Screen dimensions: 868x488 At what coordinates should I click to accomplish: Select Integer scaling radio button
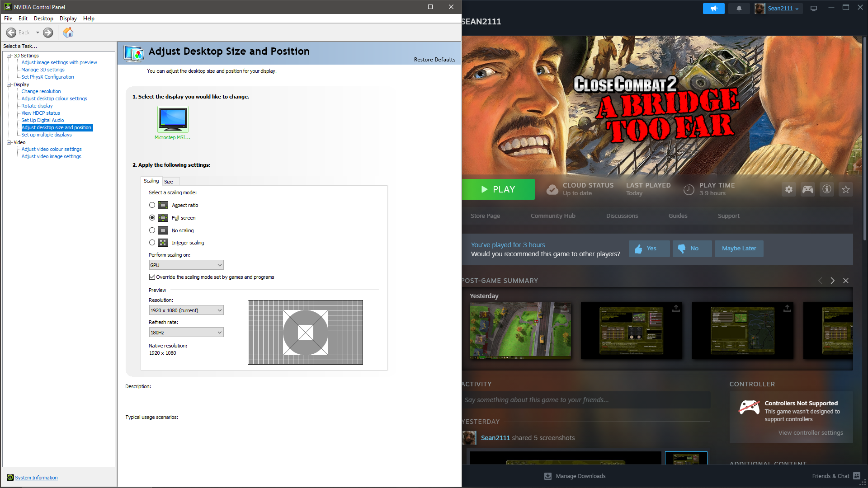point(152,243)
